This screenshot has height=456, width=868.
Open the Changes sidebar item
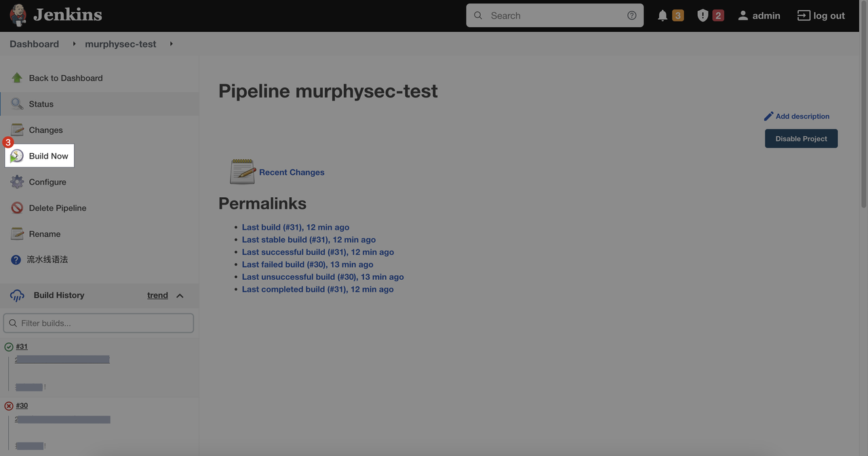pyautogui.click(x=45, y=130)
